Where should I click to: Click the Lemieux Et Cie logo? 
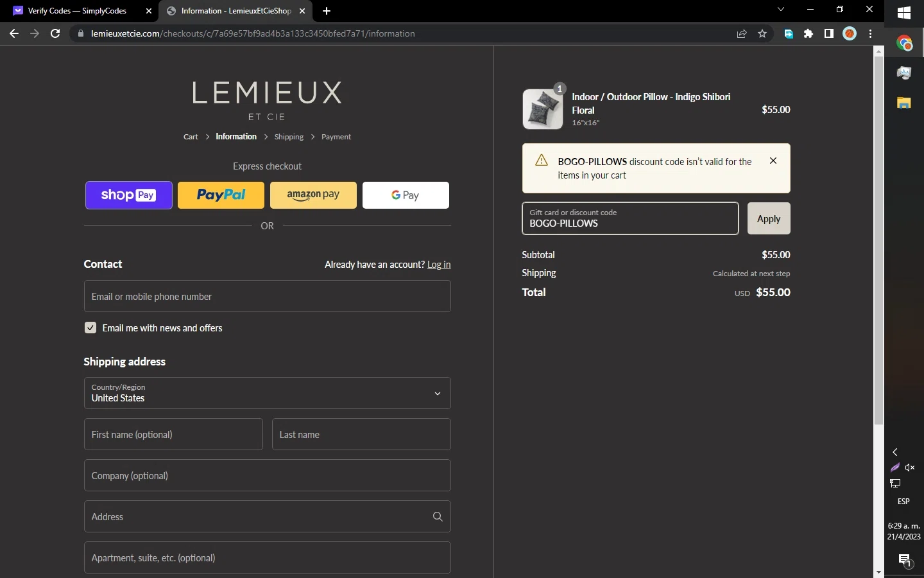pyautogui.click(x=267, y=101)
